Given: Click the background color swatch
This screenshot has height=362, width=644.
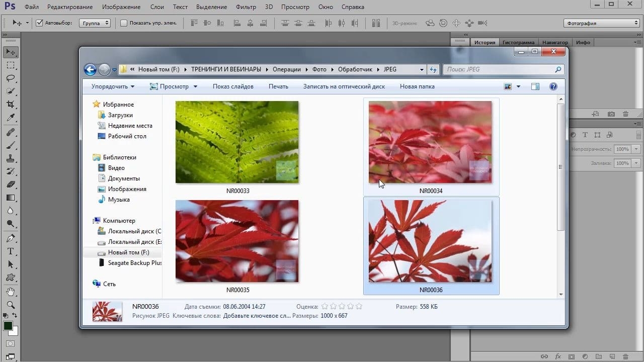Looking at the screenshot, I should [15, 332].
